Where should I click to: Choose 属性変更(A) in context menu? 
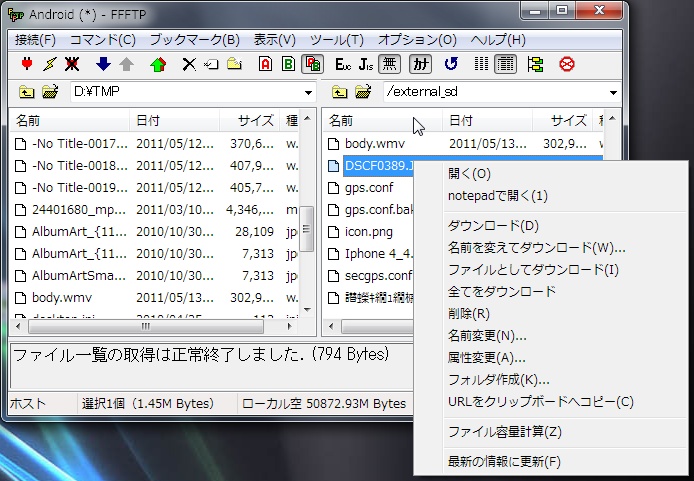click(550, 357)
